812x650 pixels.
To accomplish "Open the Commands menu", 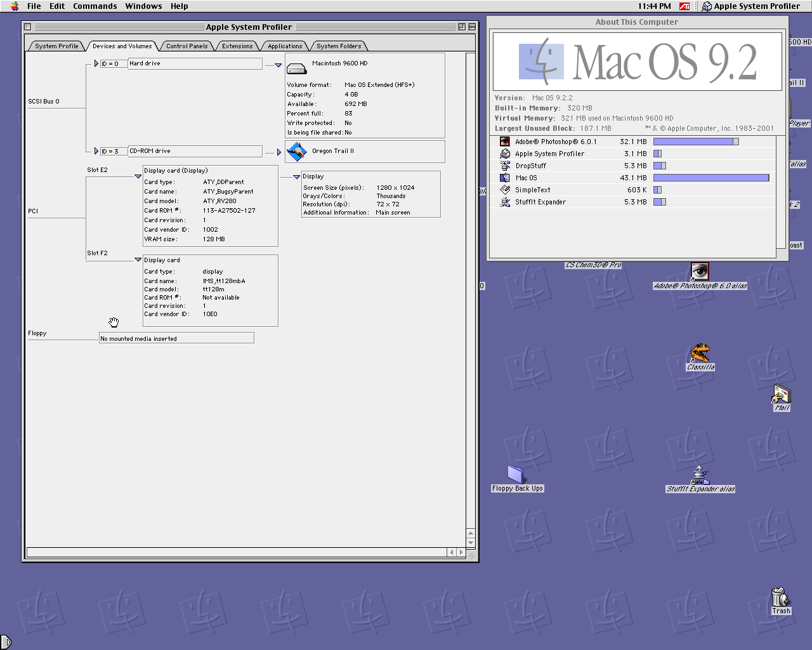I will coord(95,6).
